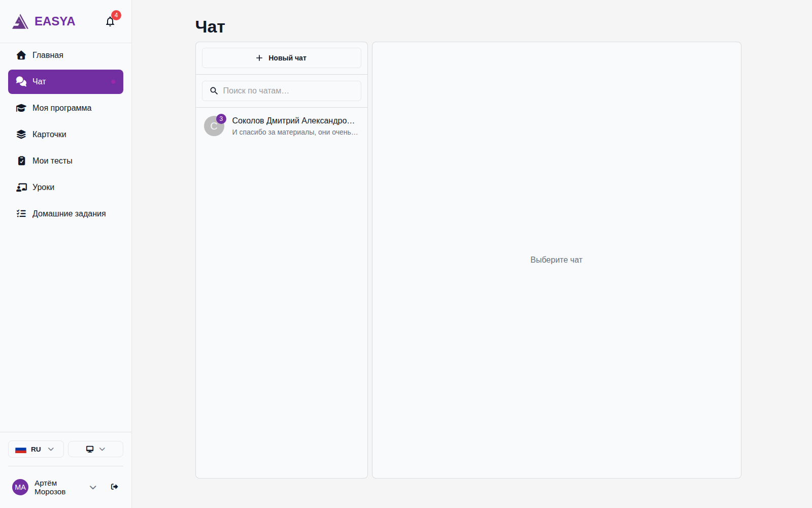Image resolution: width=812 pixels, height=508 pixels.
Task: Click the Russian flag icon
Action: coord(21,450)
